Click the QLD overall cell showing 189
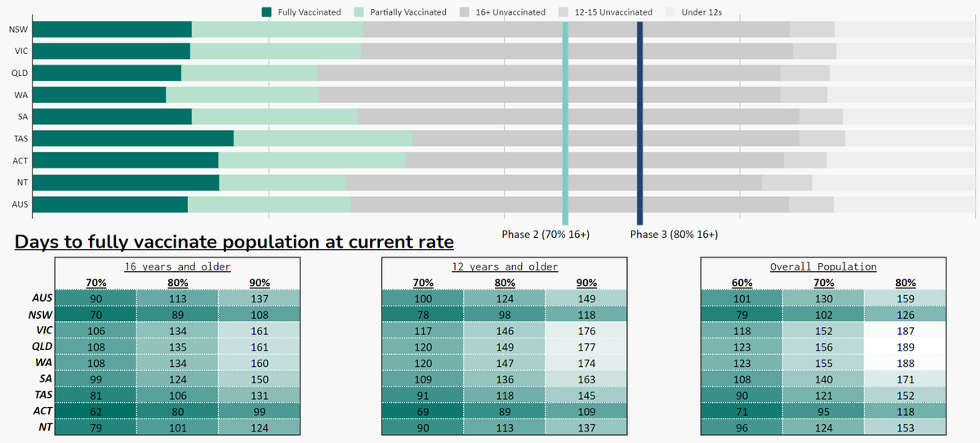 (905, 347)
